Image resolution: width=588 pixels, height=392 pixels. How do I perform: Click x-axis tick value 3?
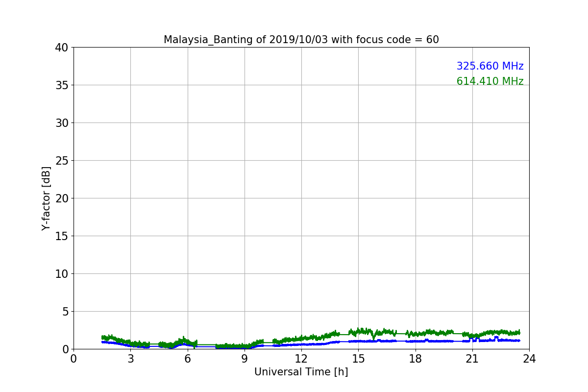pos(130,359)
